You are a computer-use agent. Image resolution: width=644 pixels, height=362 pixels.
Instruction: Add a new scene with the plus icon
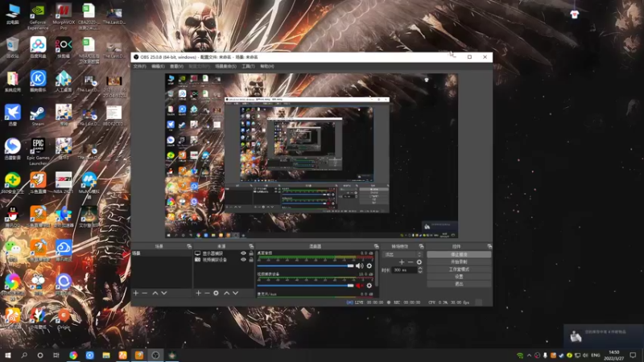click(136, 293)
